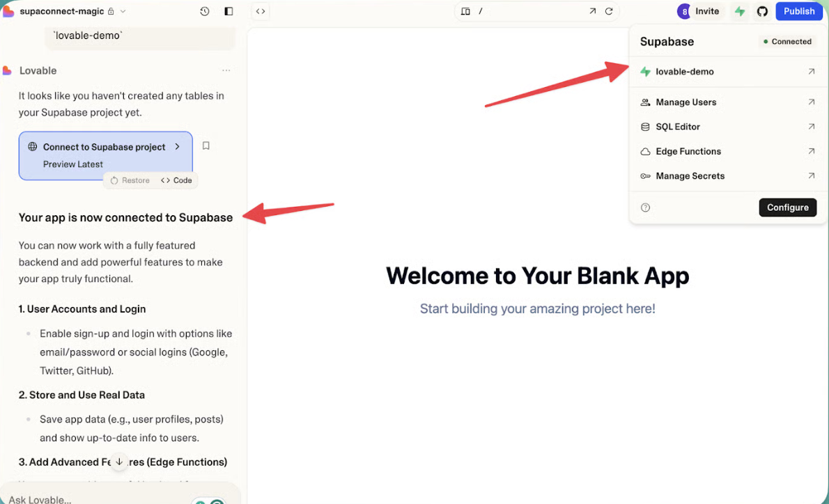Screen dimensions: 829x504
Task: Click the help question mark icon
Action: tap(645, 207)
